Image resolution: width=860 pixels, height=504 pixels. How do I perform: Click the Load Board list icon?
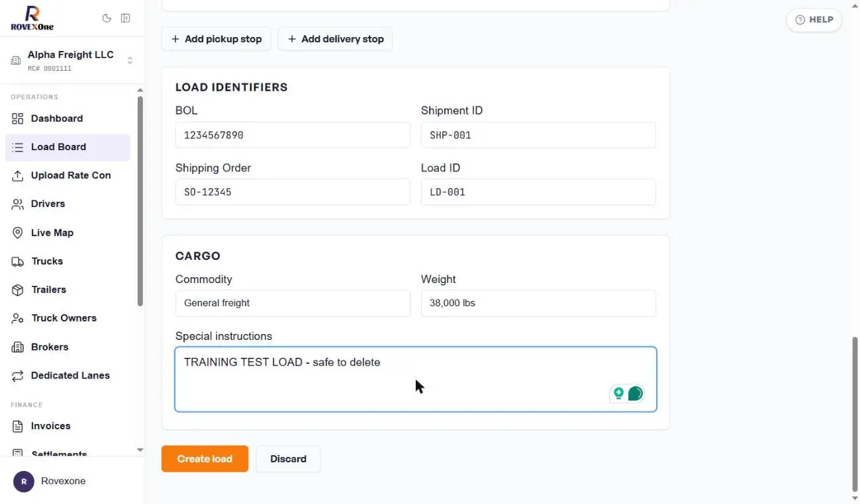(x=18, y=147)
